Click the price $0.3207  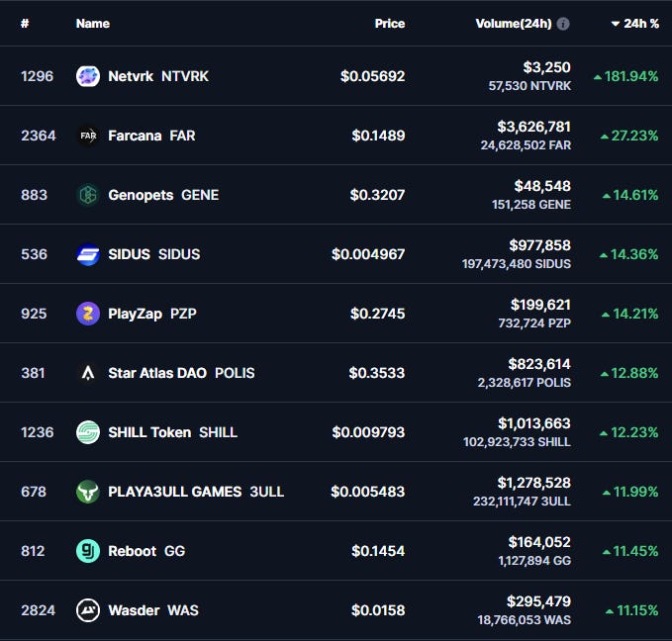pos(378,195)
